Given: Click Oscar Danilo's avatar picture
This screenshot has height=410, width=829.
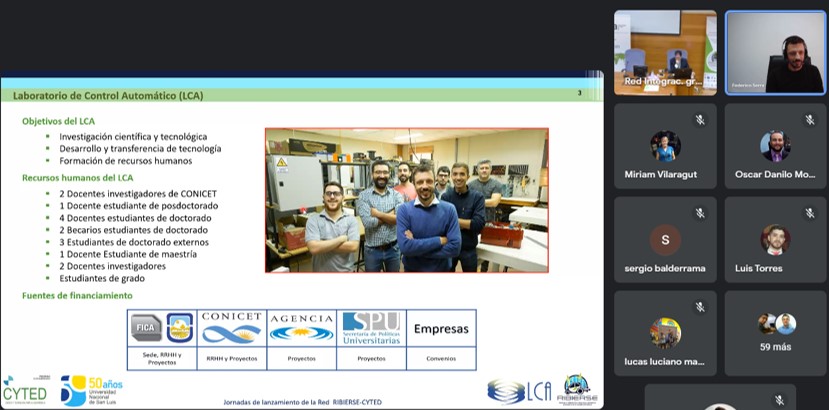Looking at the screenshot, I should point(775,146).
